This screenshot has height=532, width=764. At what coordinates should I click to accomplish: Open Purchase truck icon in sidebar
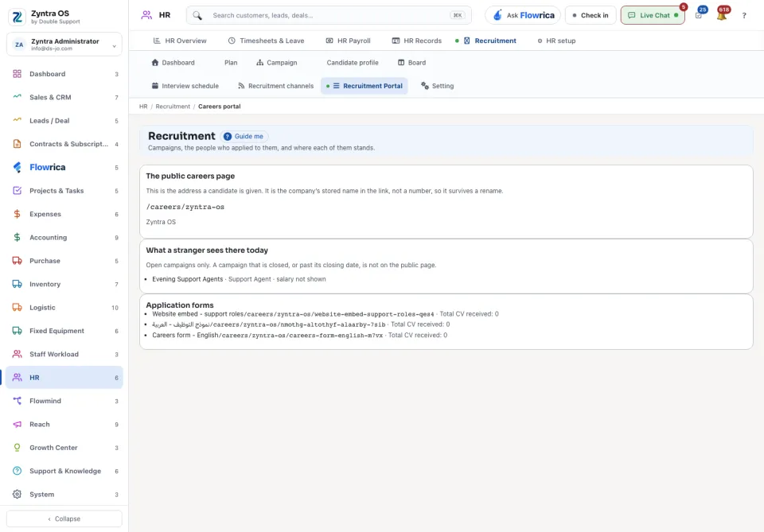17,261
